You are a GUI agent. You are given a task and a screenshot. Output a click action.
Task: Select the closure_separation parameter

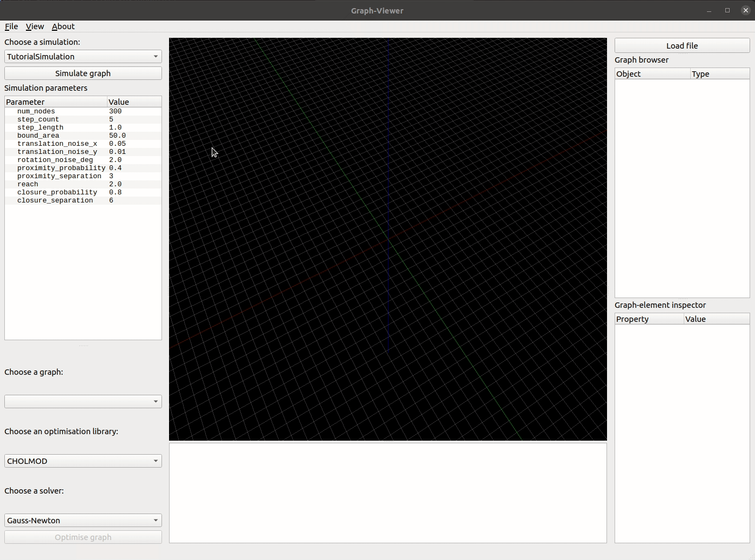coord(55,200)
